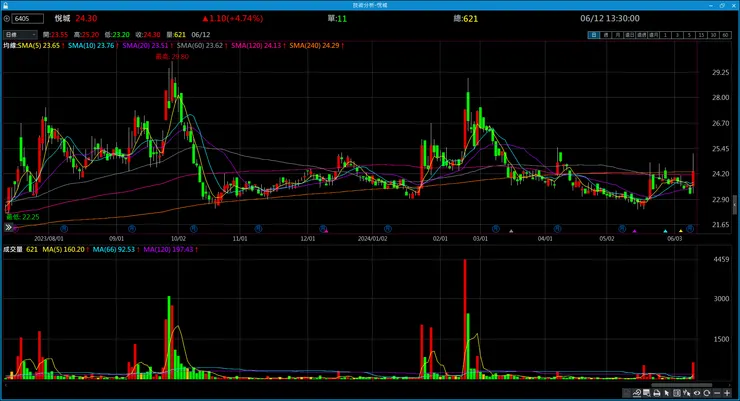Screen dimensions: 740x401
Task: Click the month marker circle near 2024/01/02
Action: coord(387,229)
